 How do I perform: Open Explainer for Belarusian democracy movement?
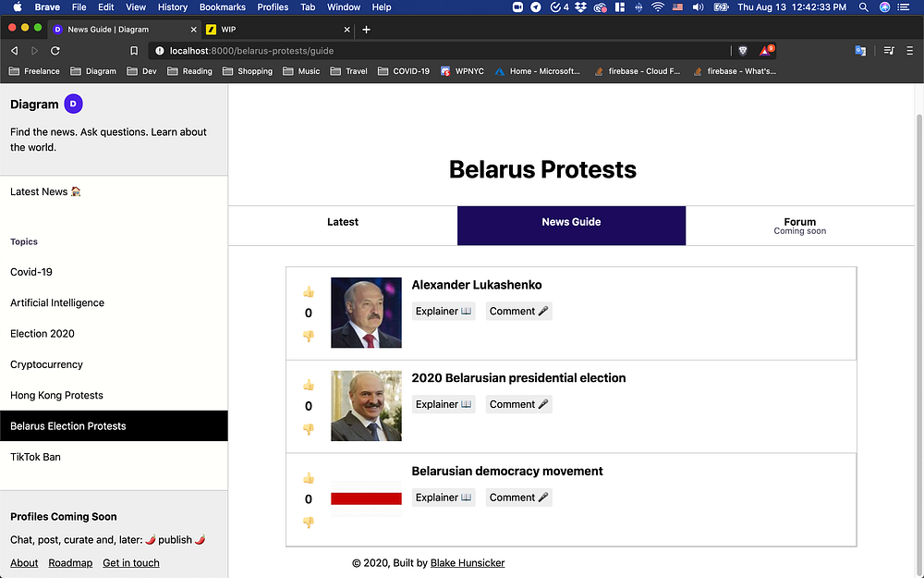444,498
